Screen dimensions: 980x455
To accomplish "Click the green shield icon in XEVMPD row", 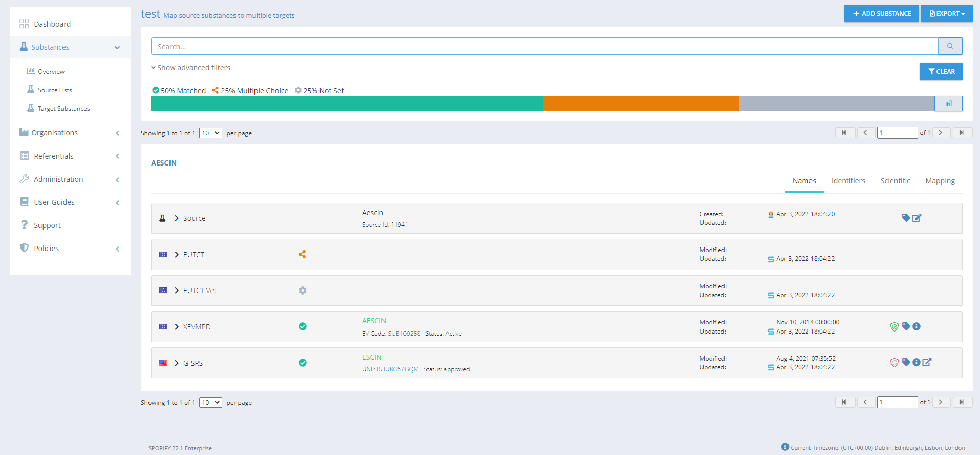I will pos(894,327).
